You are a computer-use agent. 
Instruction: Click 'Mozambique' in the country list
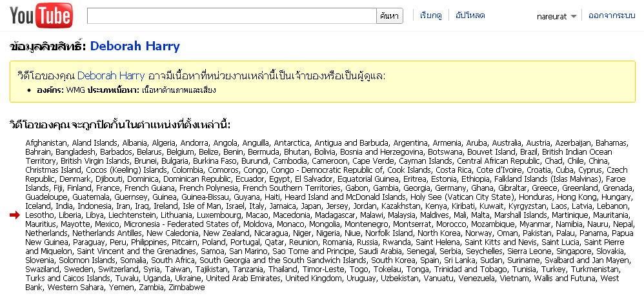(x=493, y=224)
